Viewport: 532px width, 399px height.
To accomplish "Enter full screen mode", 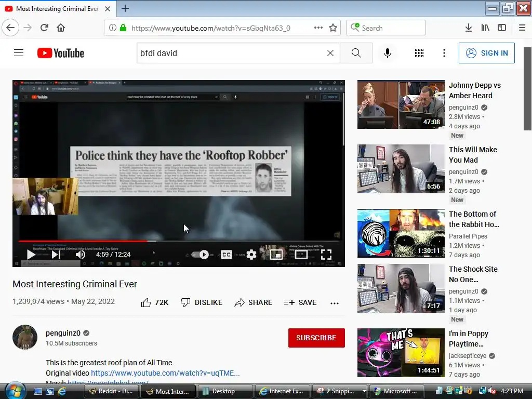I will click(x=326, y=255).
